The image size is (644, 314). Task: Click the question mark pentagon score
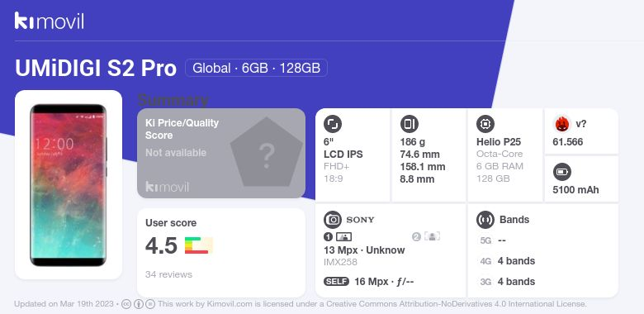[x=267, y=152]
